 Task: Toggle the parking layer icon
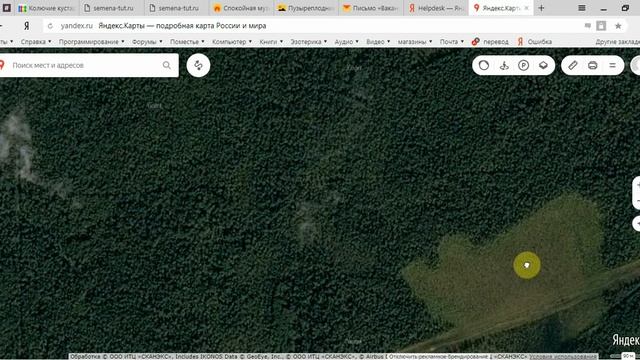coord(524,65)
